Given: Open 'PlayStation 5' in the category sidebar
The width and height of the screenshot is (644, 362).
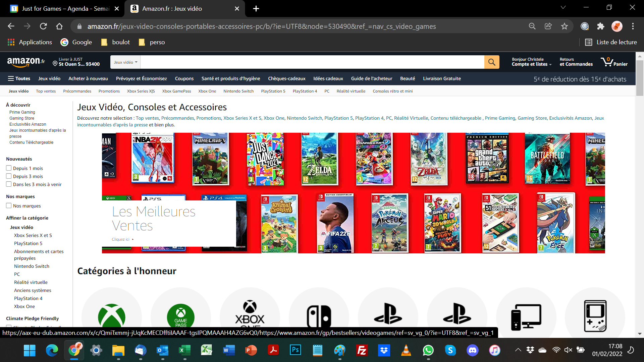Looking at the screenshot, I should 28,243.
